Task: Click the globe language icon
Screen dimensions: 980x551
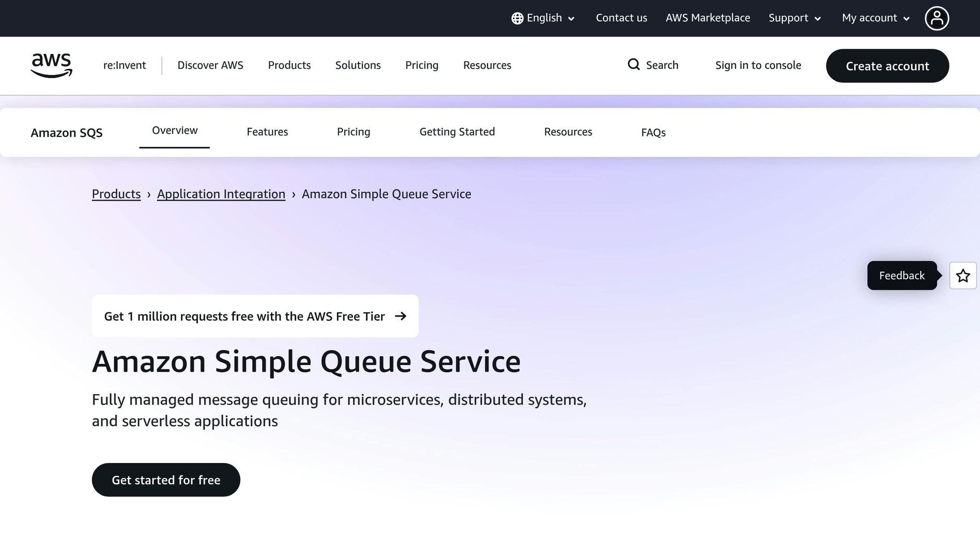Action: [x=517, y=18]
